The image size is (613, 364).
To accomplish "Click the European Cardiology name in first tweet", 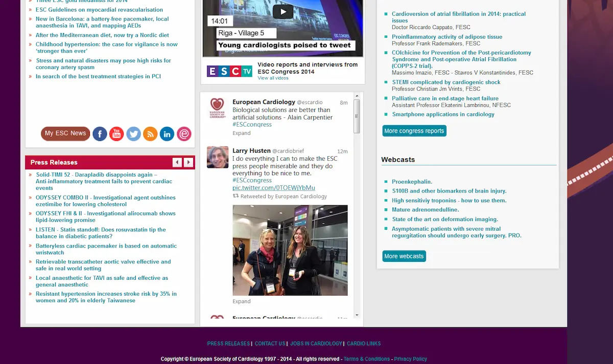I will (264, 102).
